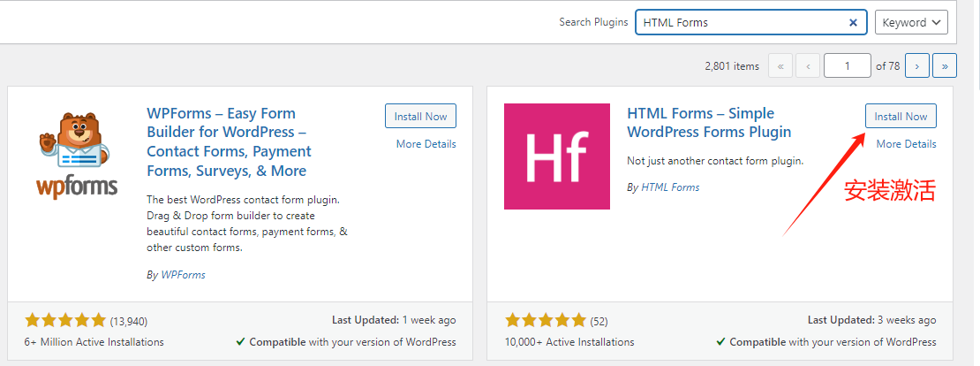
Task: Click the WPForms author link
Action: coord(183,275)
